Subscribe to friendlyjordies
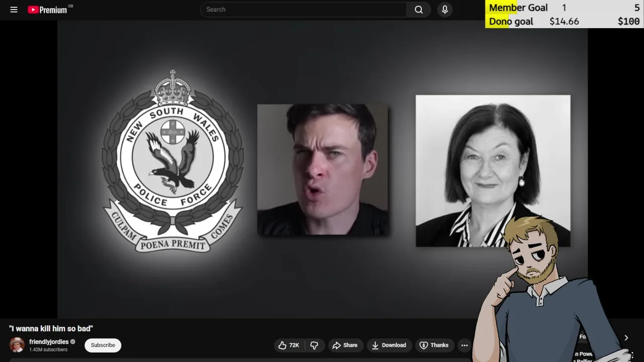This screenshot has width=644, height=362. (103, 345)
